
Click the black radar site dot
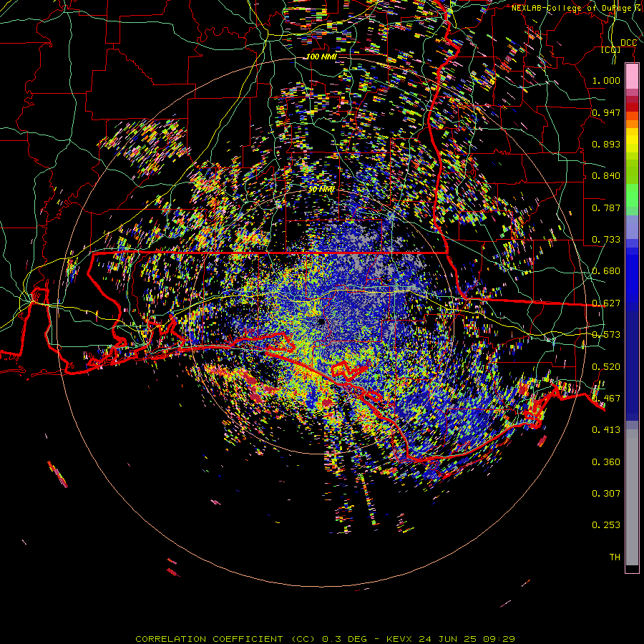click(321, 321)
